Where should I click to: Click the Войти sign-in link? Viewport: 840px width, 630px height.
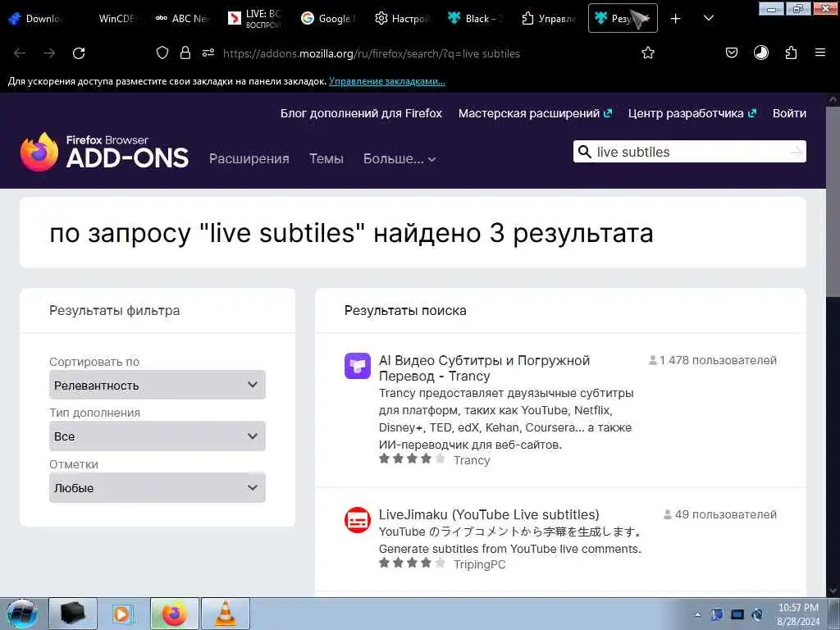point(789,113)
